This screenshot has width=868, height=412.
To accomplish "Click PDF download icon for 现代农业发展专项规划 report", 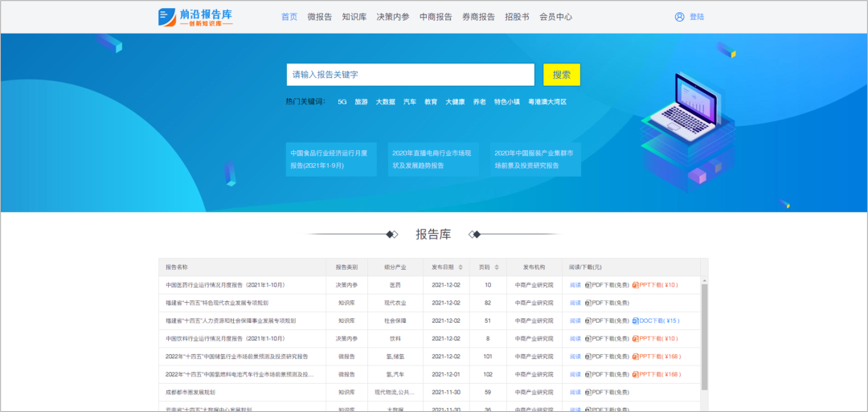I will (588, 303).
